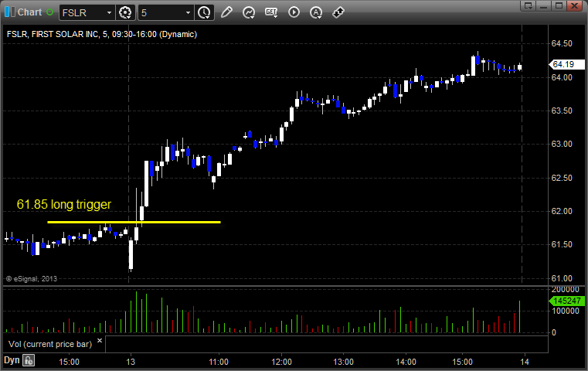Click the 145247 volume value marker
588x371 pixels.
click(567, 301)
